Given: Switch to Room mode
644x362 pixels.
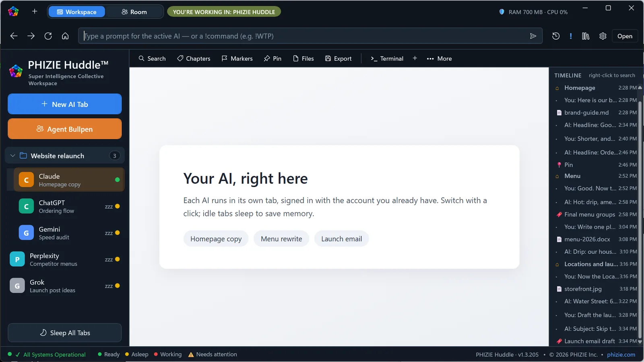Looking at the screenshot, I should pos(134,12).
